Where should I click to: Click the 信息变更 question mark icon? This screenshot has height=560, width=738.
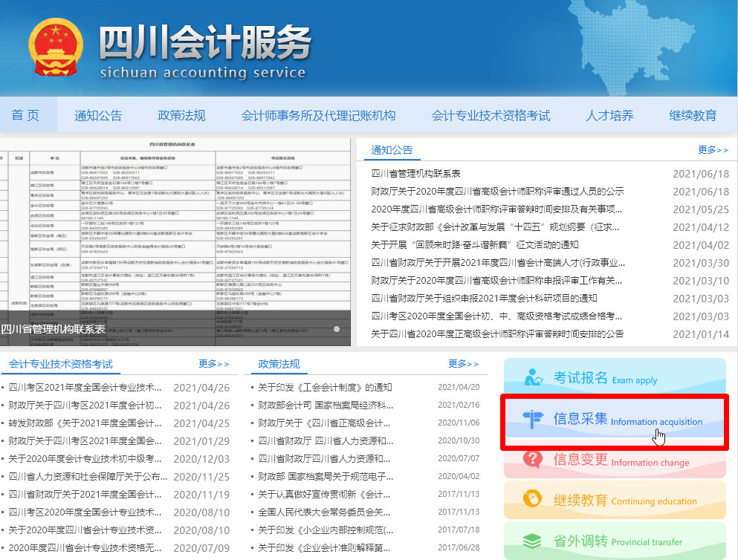coord(533,459)
